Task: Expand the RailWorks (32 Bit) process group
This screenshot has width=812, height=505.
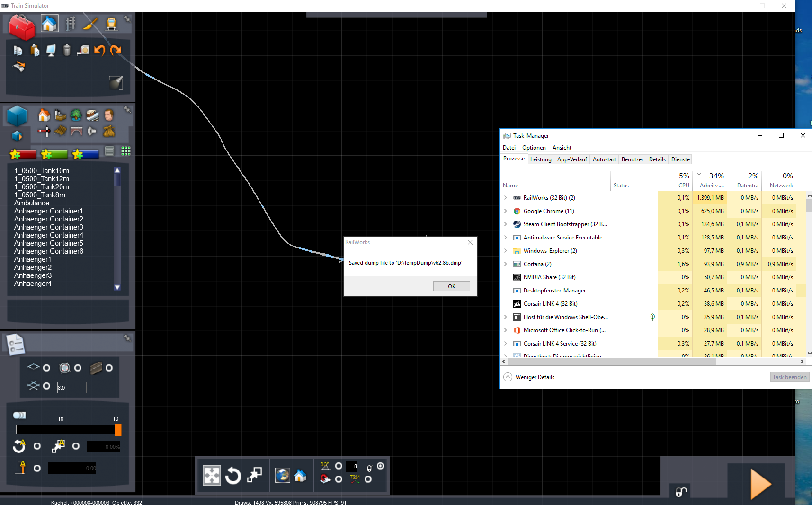Action: [x=506, y=198]
